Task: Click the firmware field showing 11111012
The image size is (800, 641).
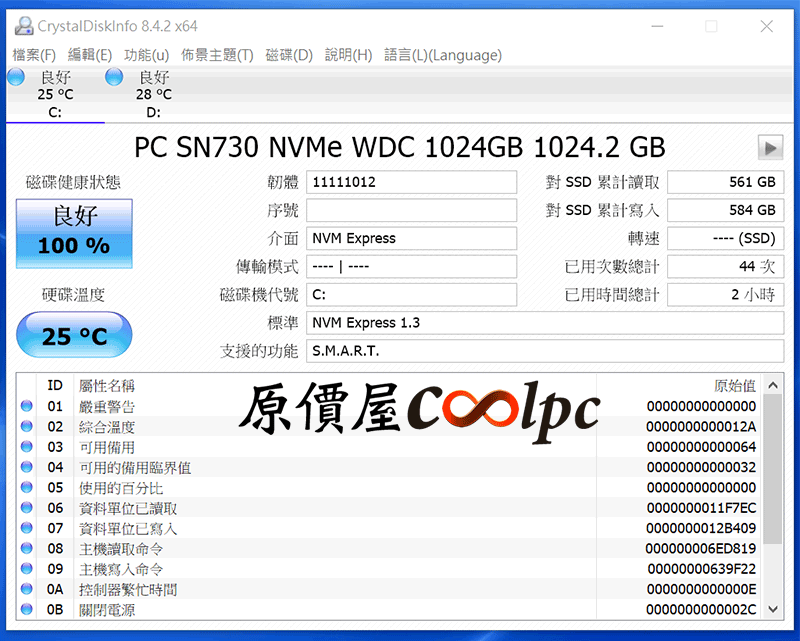Action: (411, 182)
